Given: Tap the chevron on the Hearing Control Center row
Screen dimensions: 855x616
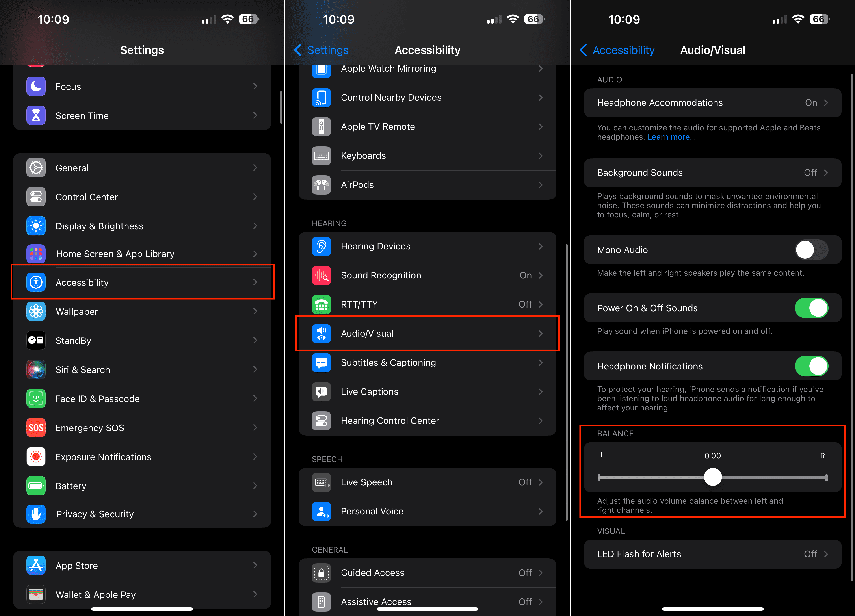Looking at the screenshot, I should (x=541, y=421).
